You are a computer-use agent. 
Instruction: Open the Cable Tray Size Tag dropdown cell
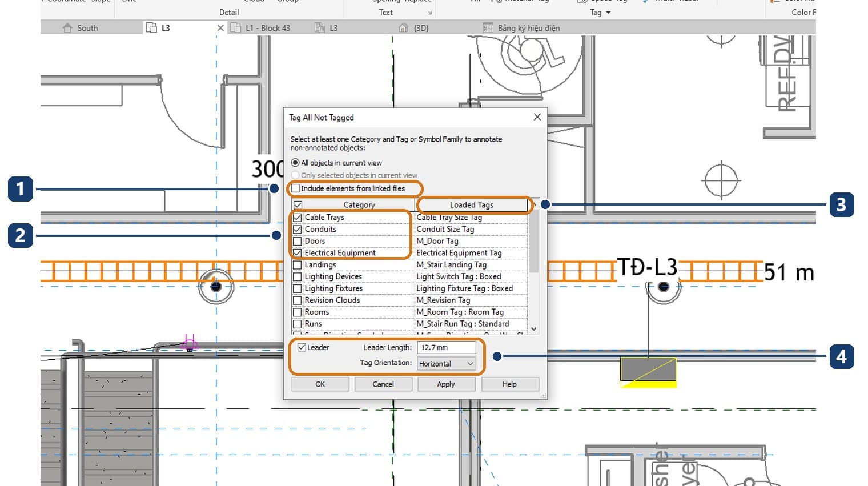click(471, 218)
